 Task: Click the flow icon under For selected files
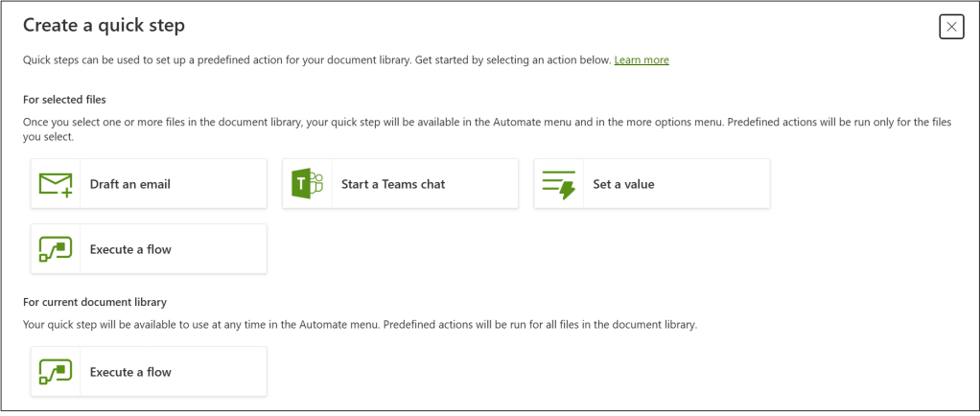[56, 249]
